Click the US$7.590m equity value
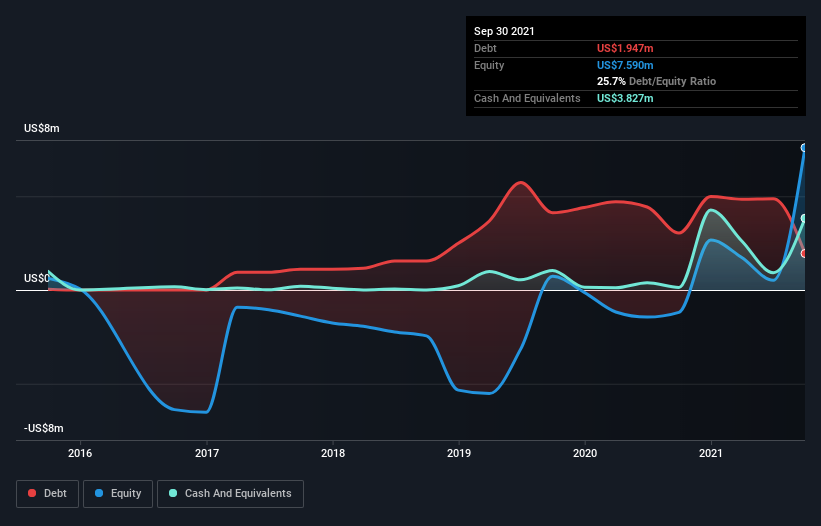The image size is (821, 526). tap(625, 65)
